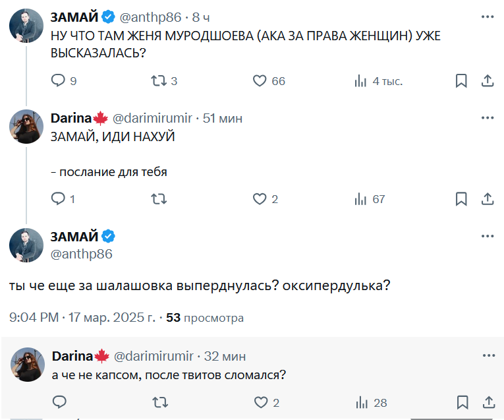
Task: Like the tweet with 66 likes
Action: pyautogui.click(x=260, y=81)
